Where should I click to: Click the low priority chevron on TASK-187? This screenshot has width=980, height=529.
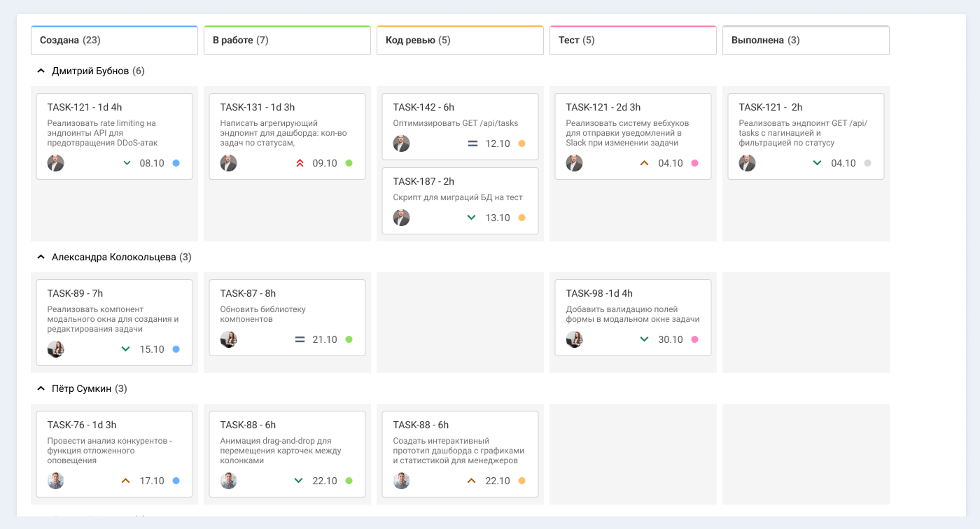click(472, 218)
